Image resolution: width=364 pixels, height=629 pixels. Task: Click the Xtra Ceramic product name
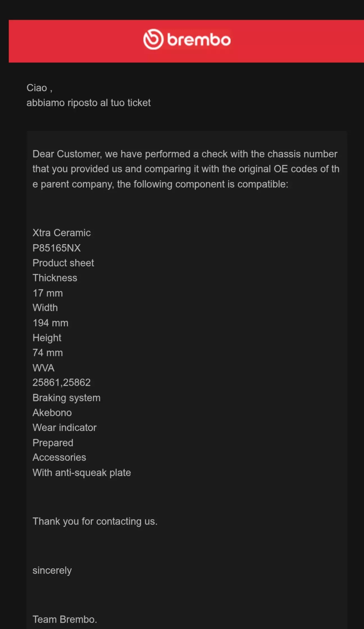point(62,233)
